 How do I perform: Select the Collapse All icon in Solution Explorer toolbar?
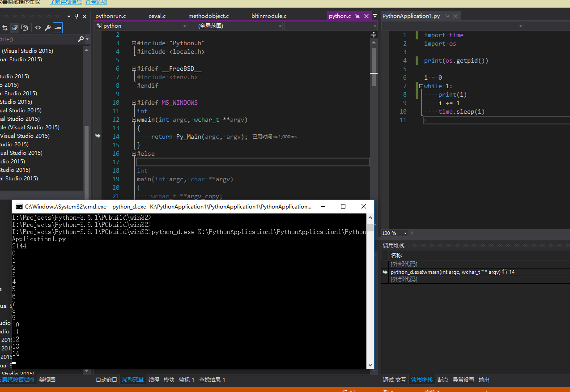(x=15, y=27)
